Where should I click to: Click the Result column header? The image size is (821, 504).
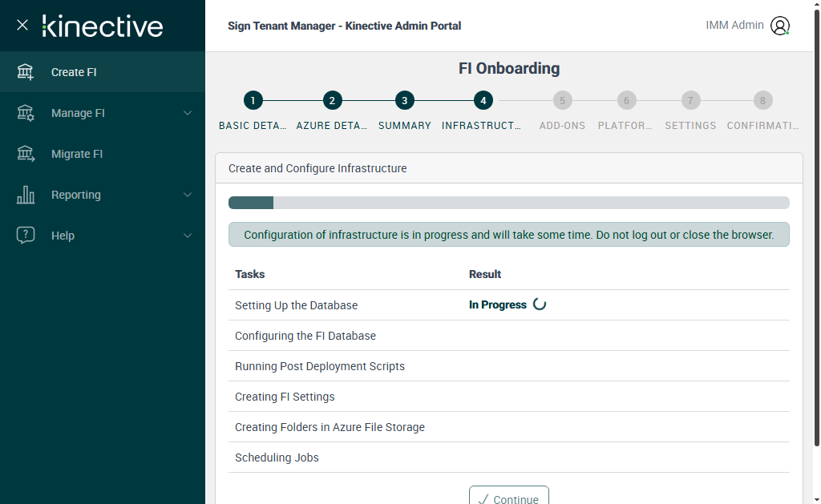coord(485,274)
